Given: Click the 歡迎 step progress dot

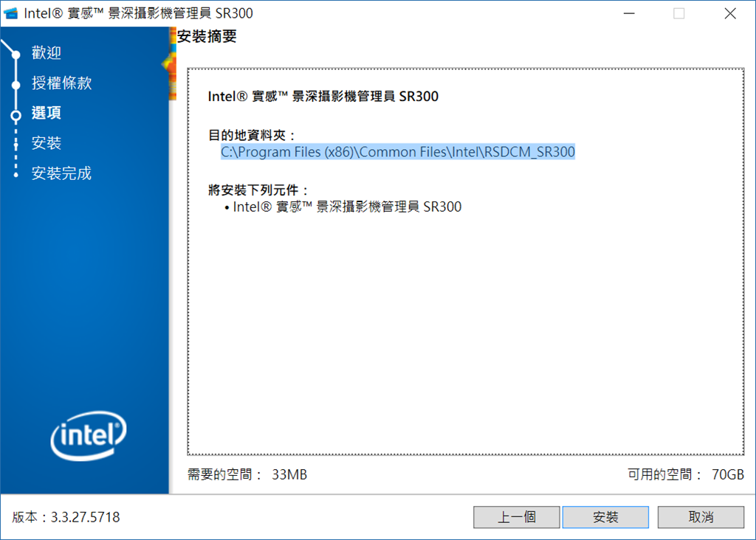Looking at the screenshot, I should point(16,55).
